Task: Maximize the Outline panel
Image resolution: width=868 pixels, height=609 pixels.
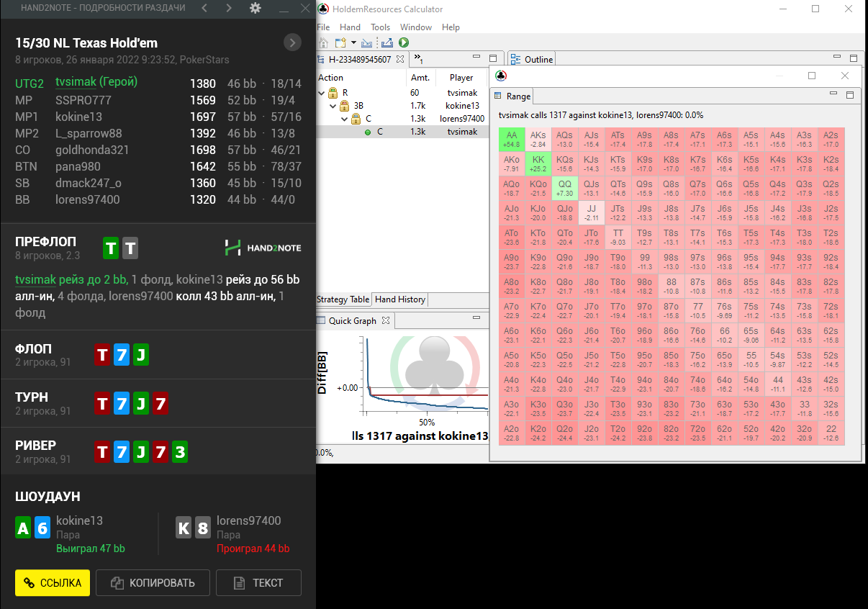Action: tap(853, 58)
